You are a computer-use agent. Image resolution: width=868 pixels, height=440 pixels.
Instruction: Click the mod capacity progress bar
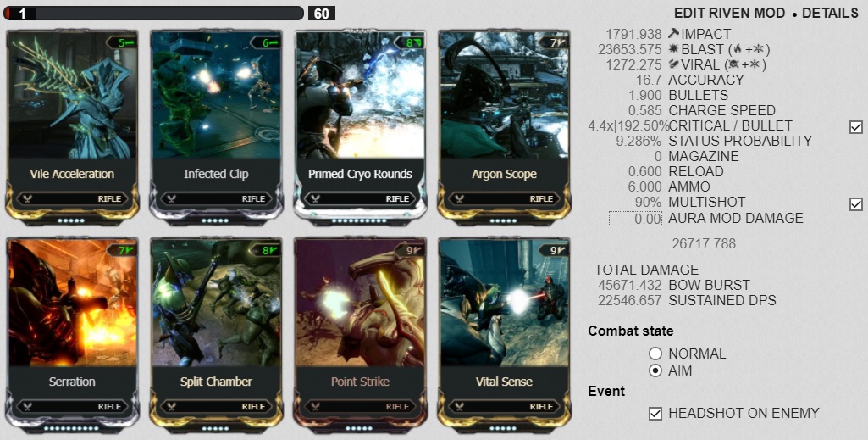click(x=154, y=13)
